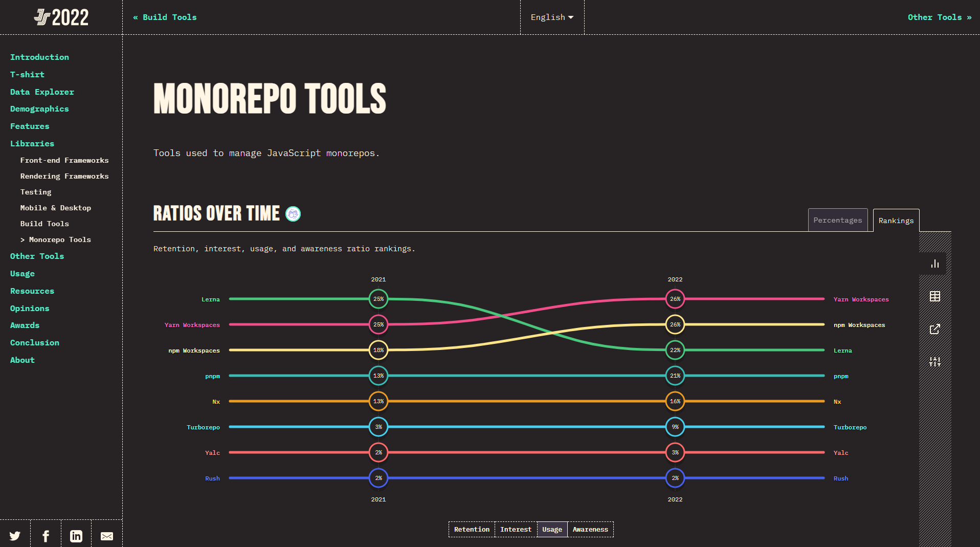
Task: Open the Demographics section
Action: [x=39, y=109]
